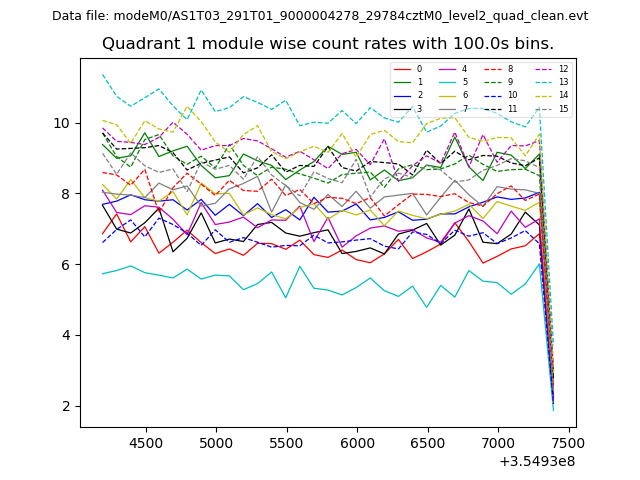
Task: Click the yellow solid legend line for module 6
Action: point(447,95)
